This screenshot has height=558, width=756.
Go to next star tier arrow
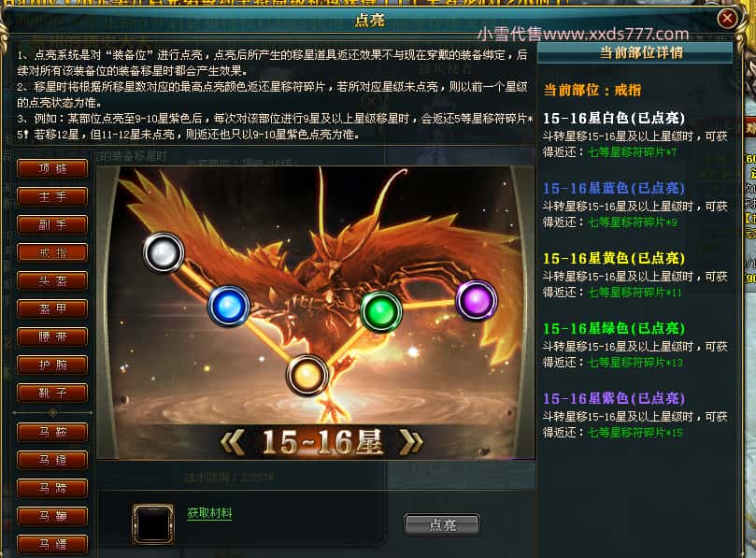point(411,442)
